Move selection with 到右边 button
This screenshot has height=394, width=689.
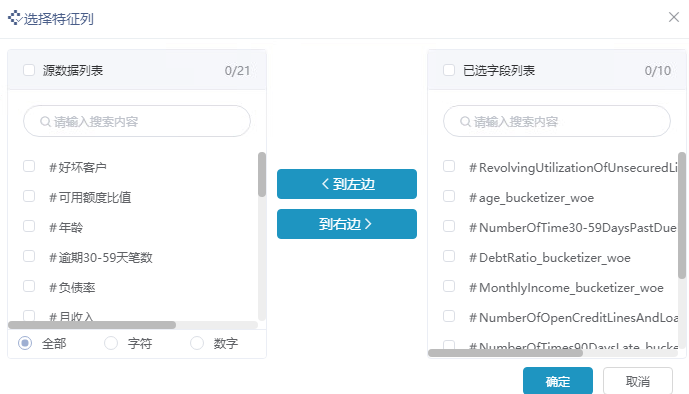tap(347, 224)
